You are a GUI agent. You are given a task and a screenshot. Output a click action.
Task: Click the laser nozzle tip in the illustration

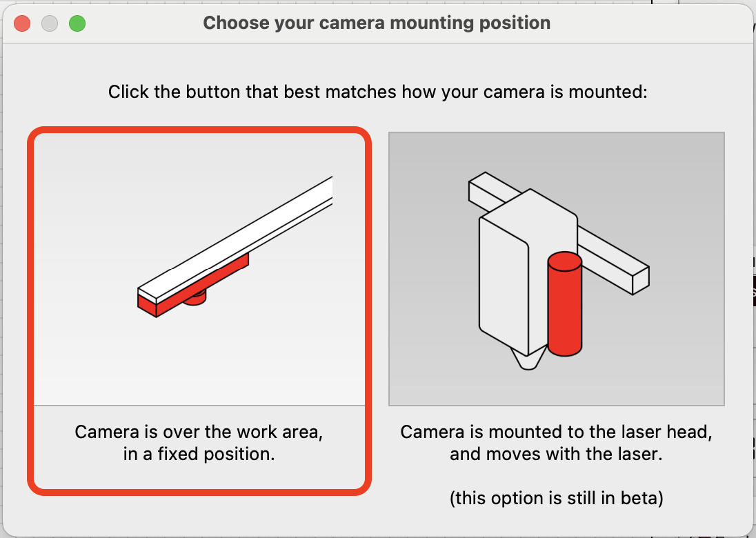pyautogui.click(x=528, y=360)
